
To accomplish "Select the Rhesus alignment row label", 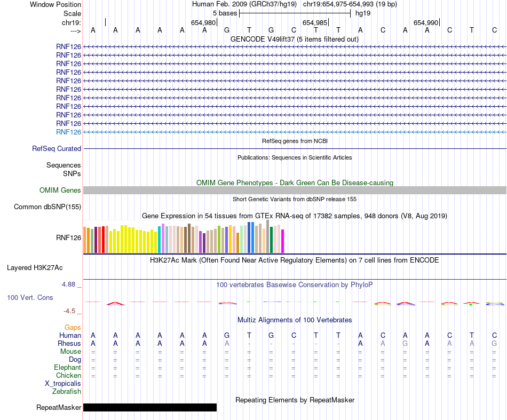I will 69,343.
